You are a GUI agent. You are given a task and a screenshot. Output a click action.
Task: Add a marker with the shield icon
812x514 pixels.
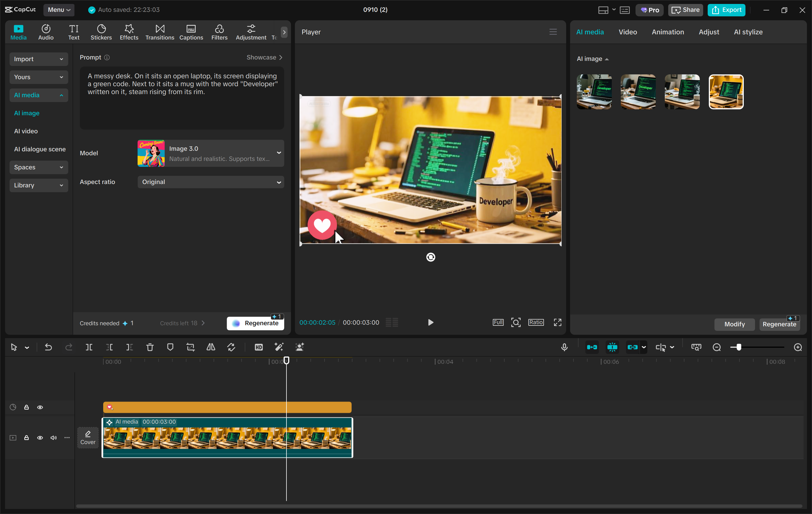[x=170, y=347]
